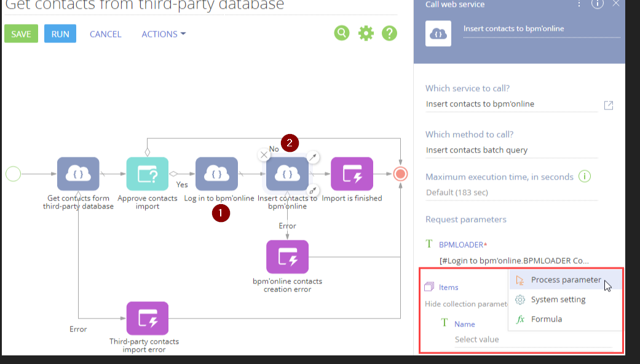The width and height of the screenshot is (640, 364).
Task: Close the Call web service panel
Action: [616, 4]
